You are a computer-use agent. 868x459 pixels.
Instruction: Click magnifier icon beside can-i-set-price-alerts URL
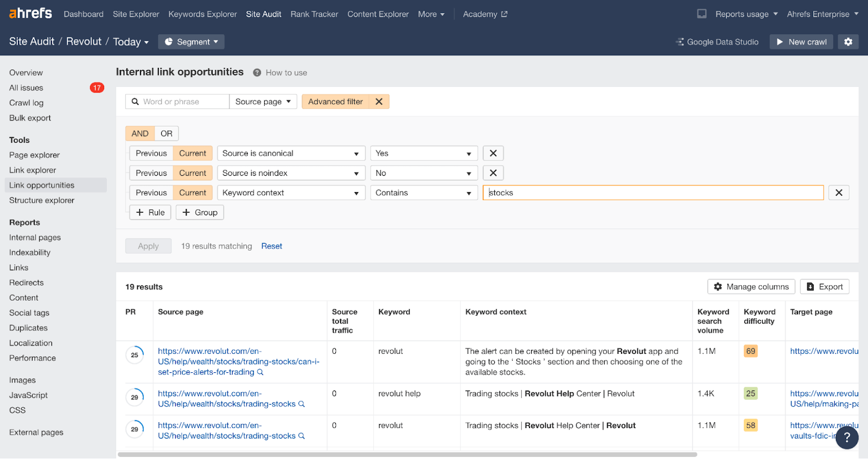pyautogui.click(x=260, y=372)
